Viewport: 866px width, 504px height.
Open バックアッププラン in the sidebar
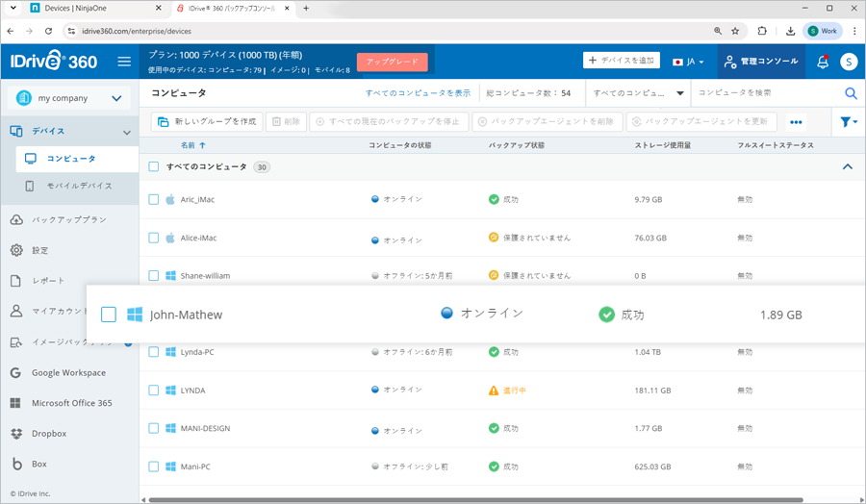point(69,219)
